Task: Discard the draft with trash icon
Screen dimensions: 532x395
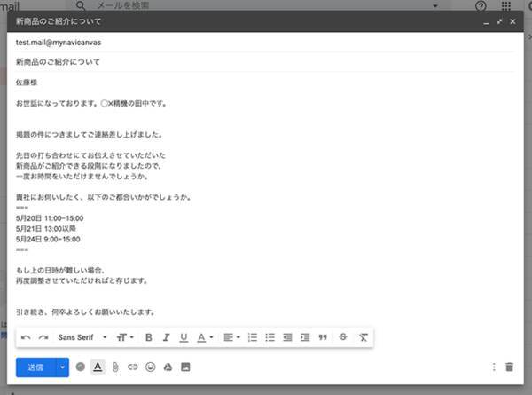Action: click(509, 367)
